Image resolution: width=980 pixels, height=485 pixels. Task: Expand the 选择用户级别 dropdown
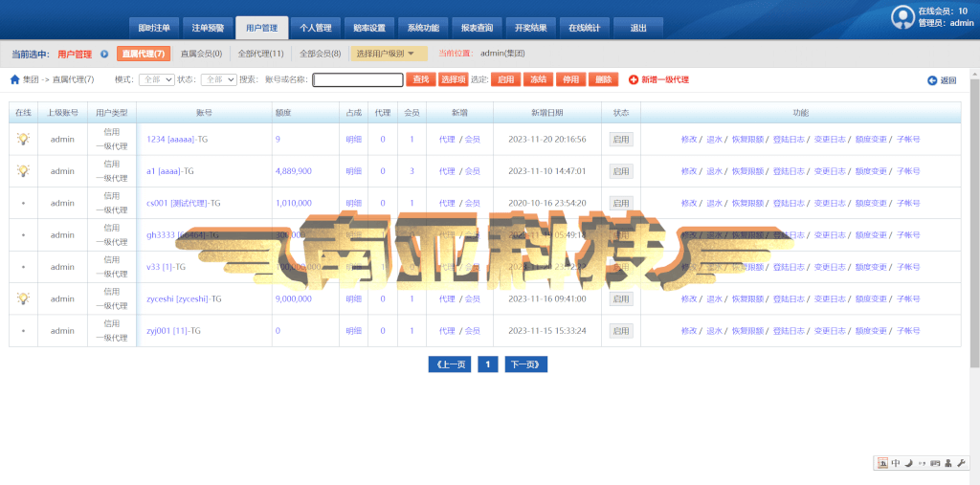tap(389, 54)
